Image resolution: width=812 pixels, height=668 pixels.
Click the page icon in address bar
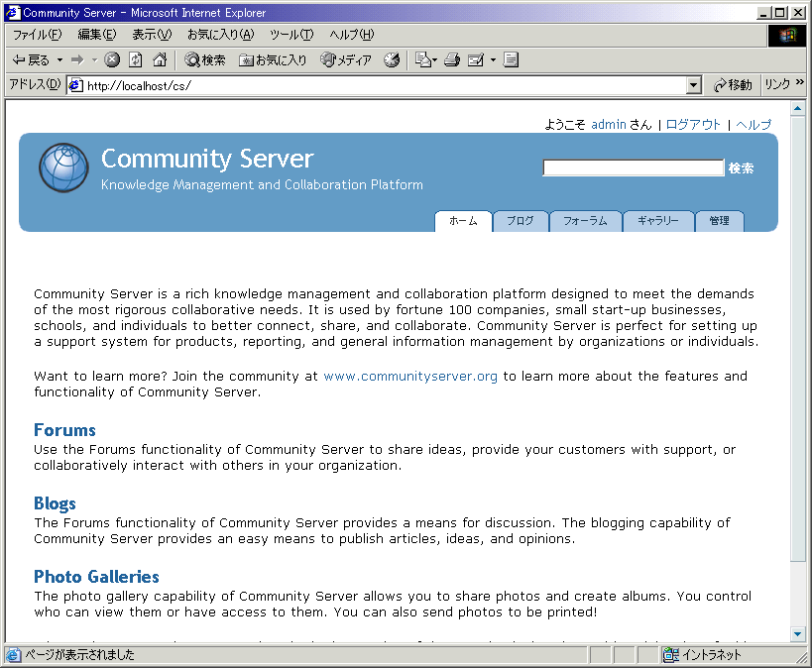click(75, 85)
